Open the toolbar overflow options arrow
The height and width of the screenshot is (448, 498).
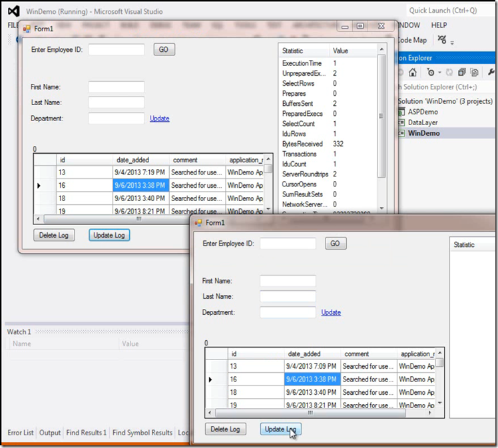click(x=452, y=42)
